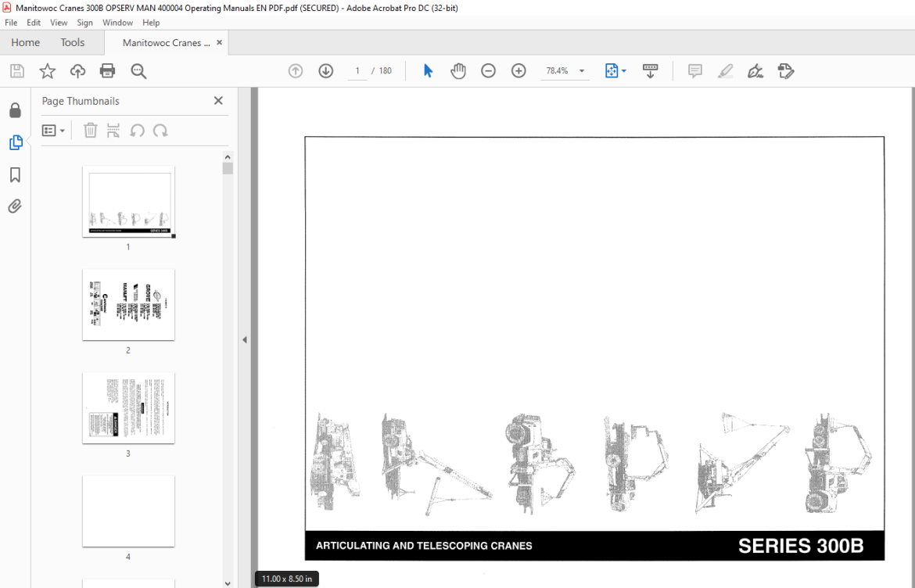Click the Zoom out minus icon
The image size is (915, 588).
pos(489,71)
